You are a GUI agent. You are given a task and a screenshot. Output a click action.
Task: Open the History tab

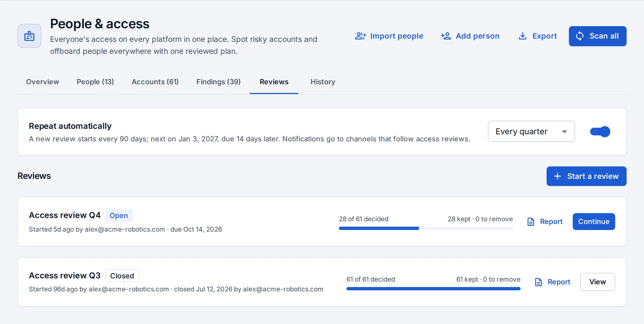pyautogui.click(x=323, y=82)
